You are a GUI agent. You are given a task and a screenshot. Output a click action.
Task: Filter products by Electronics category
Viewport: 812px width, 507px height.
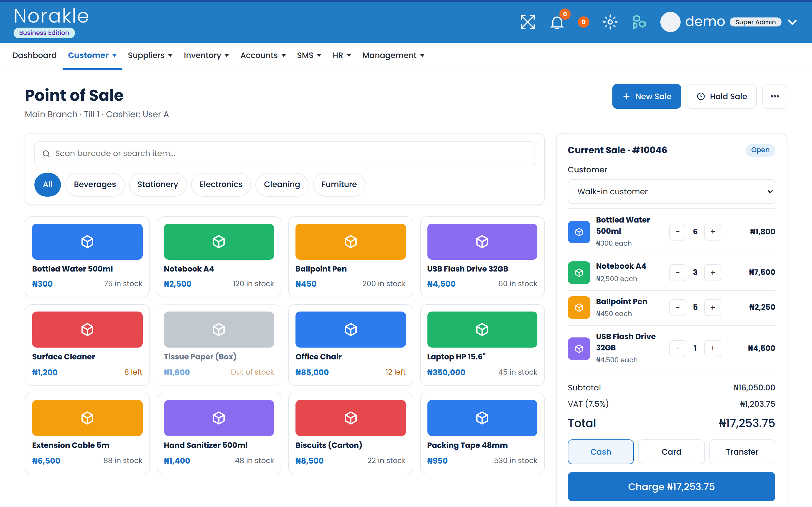[221, 184]
